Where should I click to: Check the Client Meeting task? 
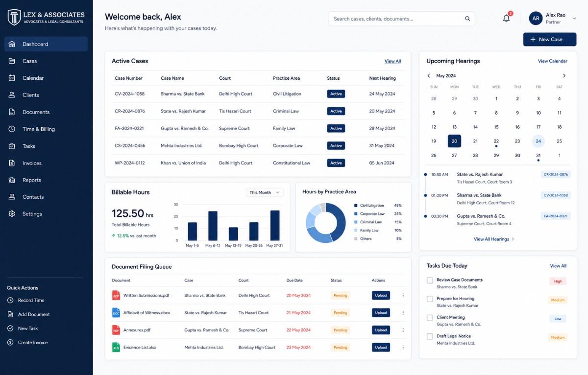[x=430, y=318]
